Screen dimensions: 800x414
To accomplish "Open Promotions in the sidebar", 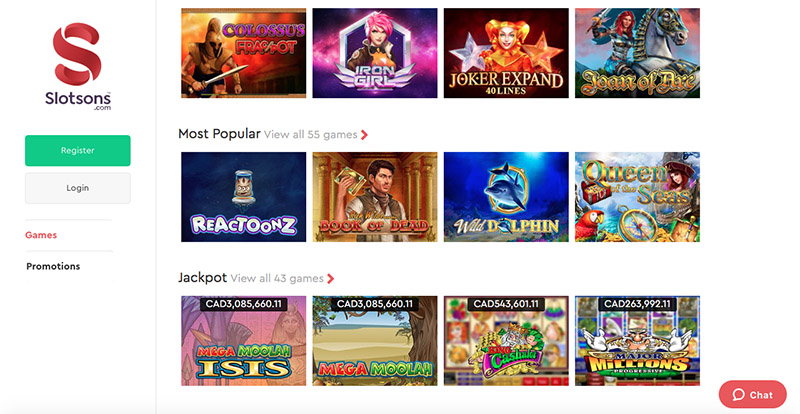I will click(x=53, y=266).
